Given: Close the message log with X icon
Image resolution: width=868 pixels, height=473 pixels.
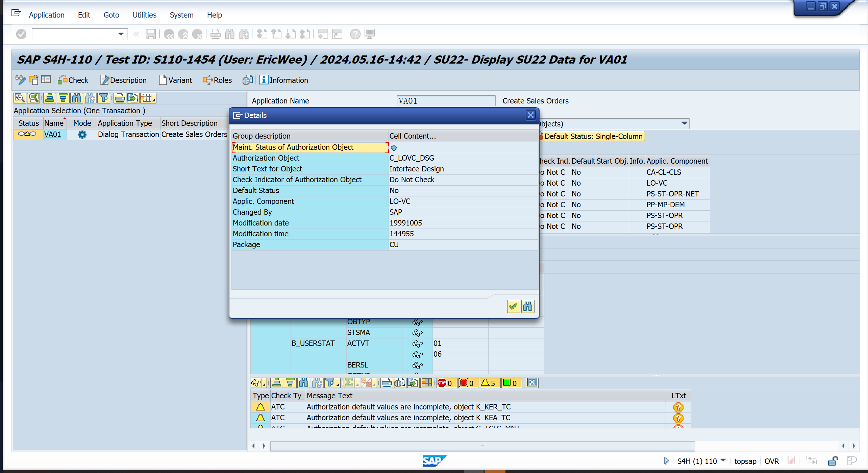Looking at the screenshot, I should coord(532,383).
